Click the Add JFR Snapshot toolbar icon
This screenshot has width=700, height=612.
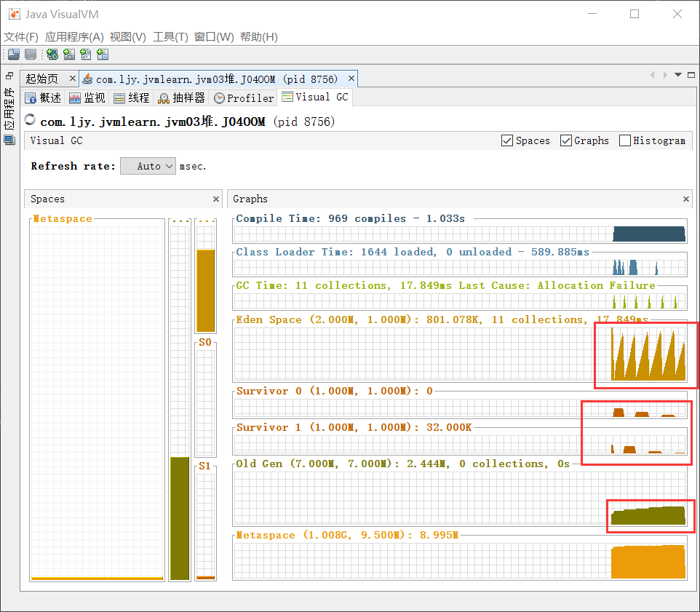(103, 55)
